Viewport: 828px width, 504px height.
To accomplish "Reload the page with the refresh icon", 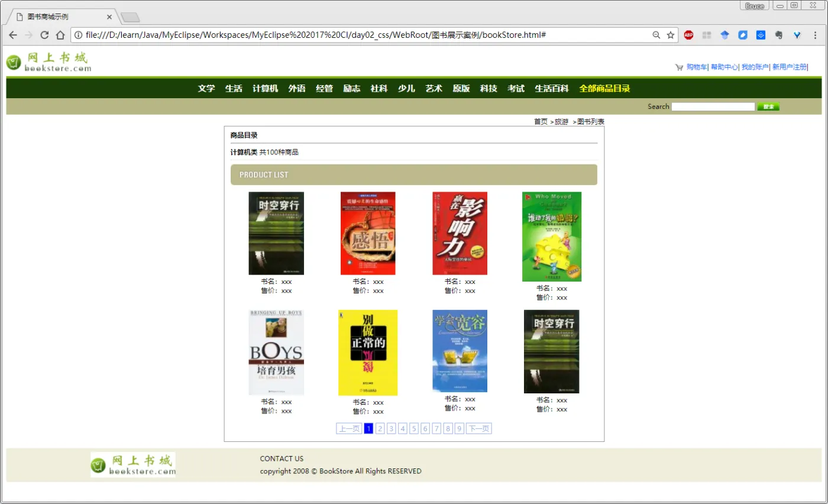I will tap(44, 35).
